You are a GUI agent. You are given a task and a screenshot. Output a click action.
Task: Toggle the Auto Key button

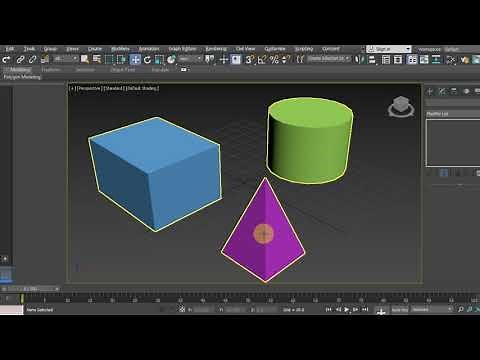399,310
